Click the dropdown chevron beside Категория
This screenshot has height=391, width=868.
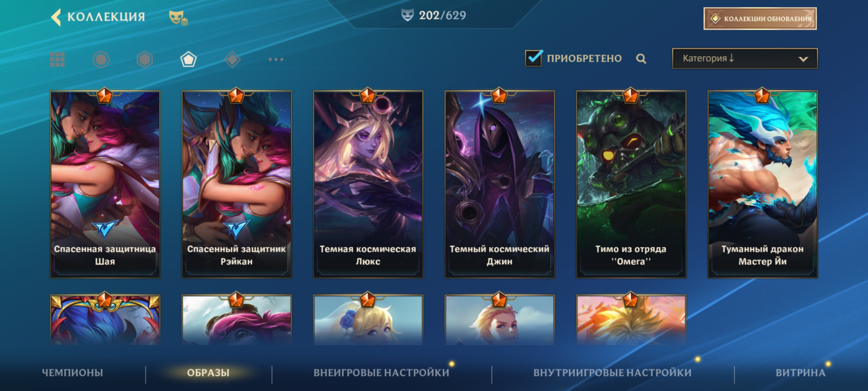tap(803, 59)
